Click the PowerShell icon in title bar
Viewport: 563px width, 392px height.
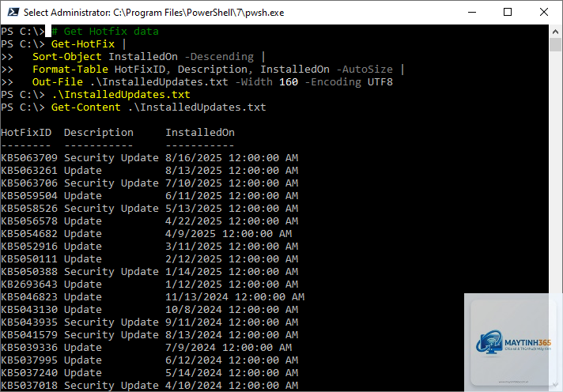pyautogui.click(x=13, y=12)
